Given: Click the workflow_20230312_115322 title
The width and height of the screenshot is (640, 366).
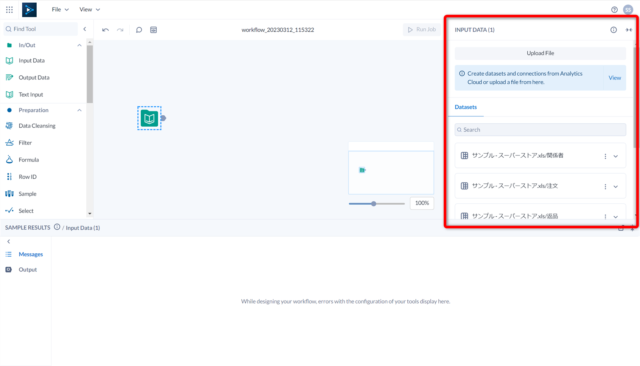Looking at the screenshot, I should (278, 30).
